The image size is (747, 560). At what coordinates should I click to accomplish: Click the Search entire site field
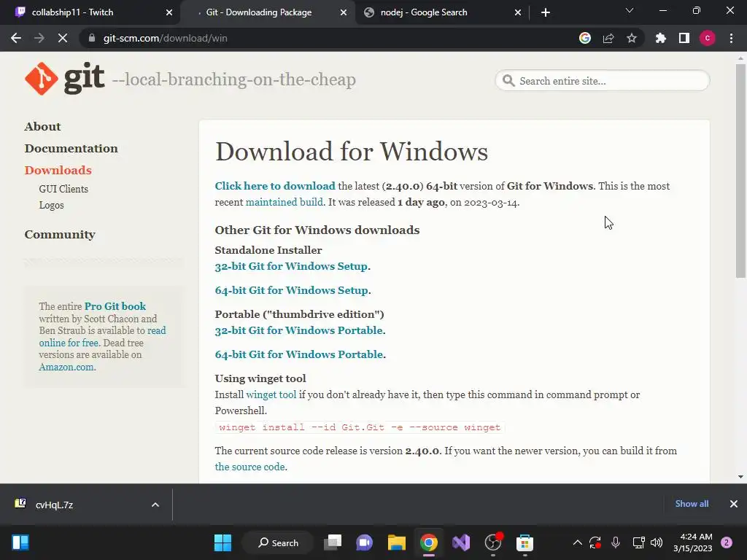(x=602, y=80)
